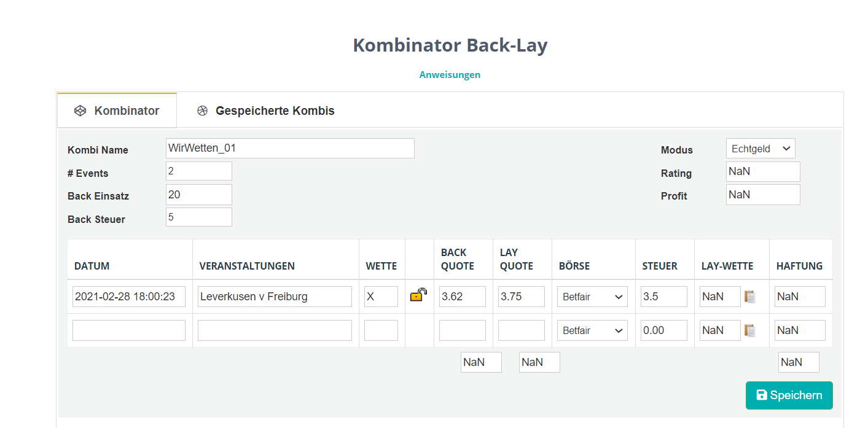Open Betfair exchange dropdown in Leverkusen row
This screenshot has width=868, height=428.
(592, 297)
